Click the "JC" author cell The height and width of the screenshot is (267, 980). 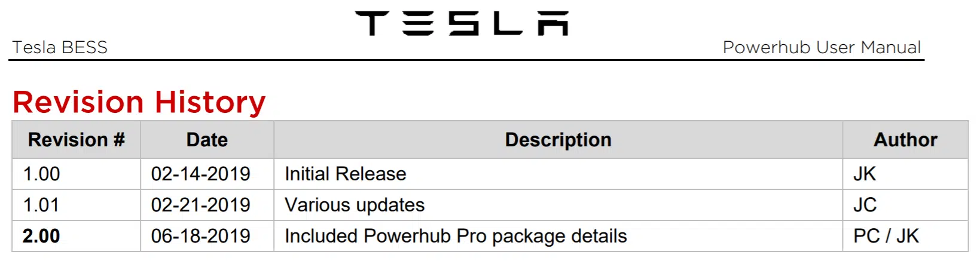coord(865,205)
